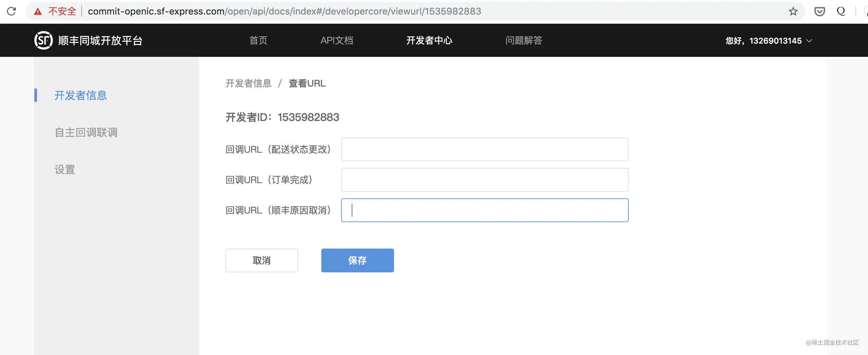Click the 保存 button
868x355 pixels.
(x=357, y=260)
